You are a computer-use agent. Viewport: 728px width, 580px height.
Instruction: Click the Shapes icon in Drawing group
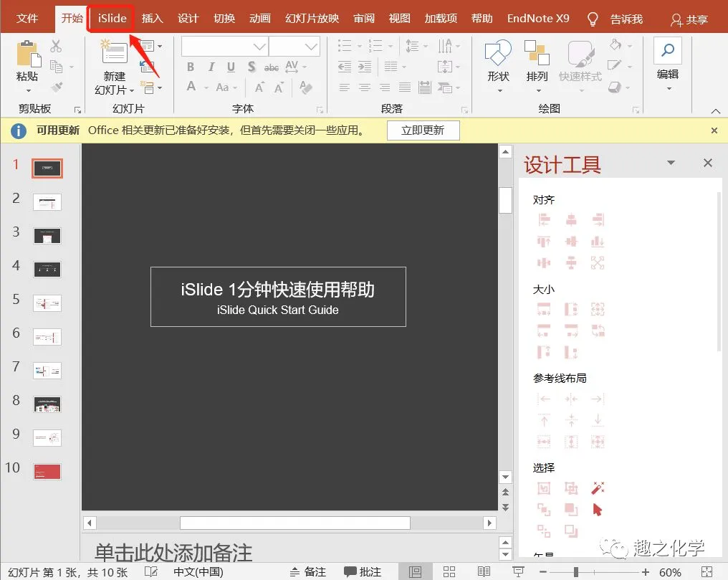click(x=498, y=53)
